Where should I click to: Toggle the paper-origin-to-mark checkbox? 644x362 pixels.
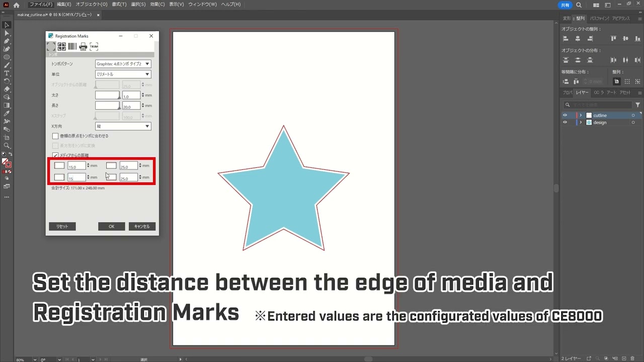(55, 136)
